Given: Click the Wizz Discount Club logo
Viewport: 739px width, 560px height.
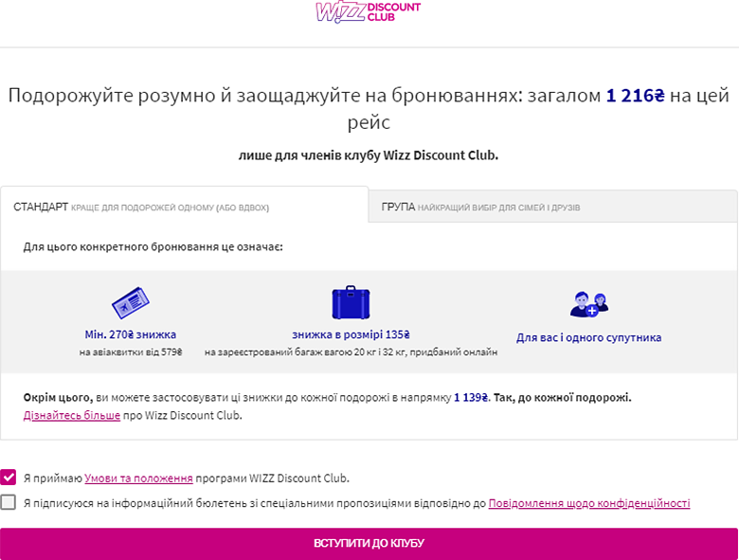Looking at the screenshot, I should click(x=369, y=12).
